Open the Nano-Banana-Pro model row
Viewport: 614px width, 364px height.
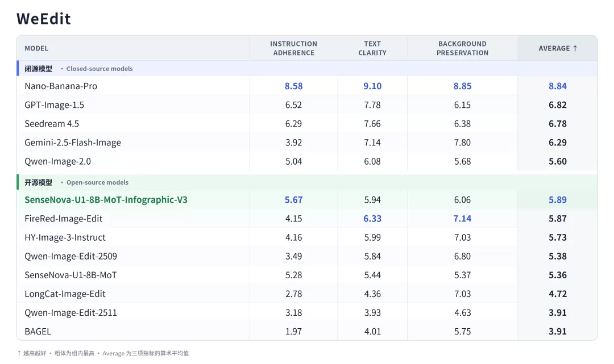tap(307, 86)
